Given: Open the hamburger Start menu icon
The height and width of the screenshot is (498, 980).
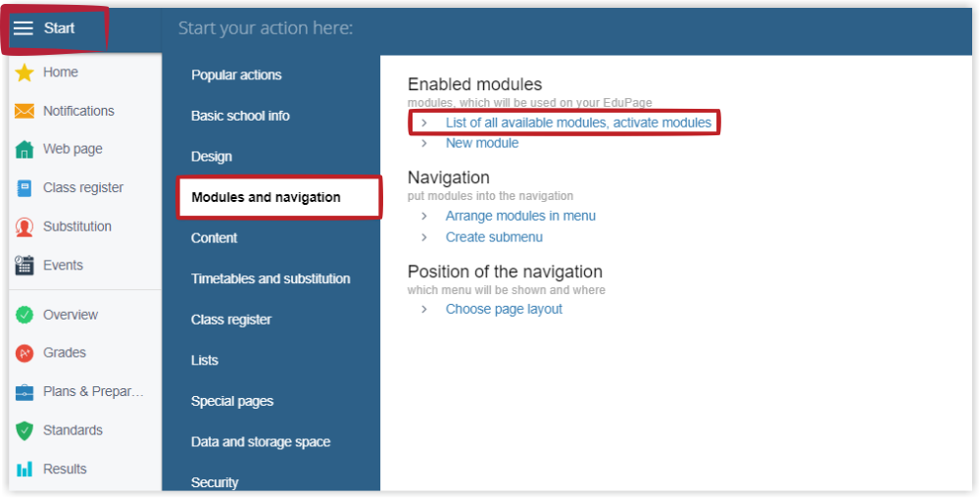Looking at the screenshot, I should [24, 28].
